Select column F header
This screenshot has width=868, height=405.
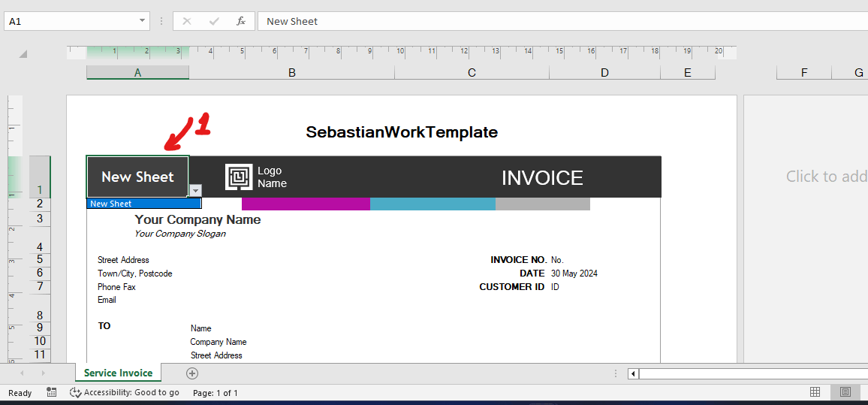click(803, 73)
